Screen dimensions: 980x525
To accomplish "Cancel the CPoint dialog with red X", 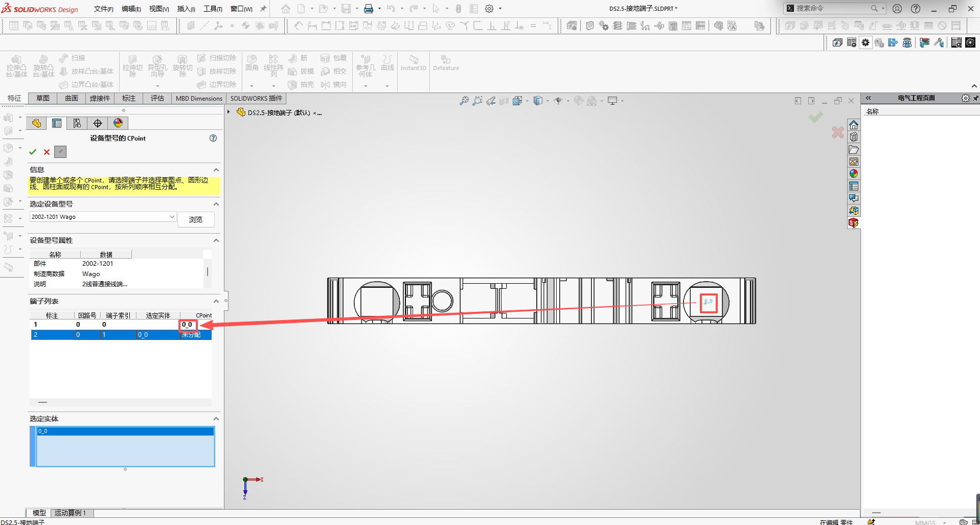I will point(47,152).
